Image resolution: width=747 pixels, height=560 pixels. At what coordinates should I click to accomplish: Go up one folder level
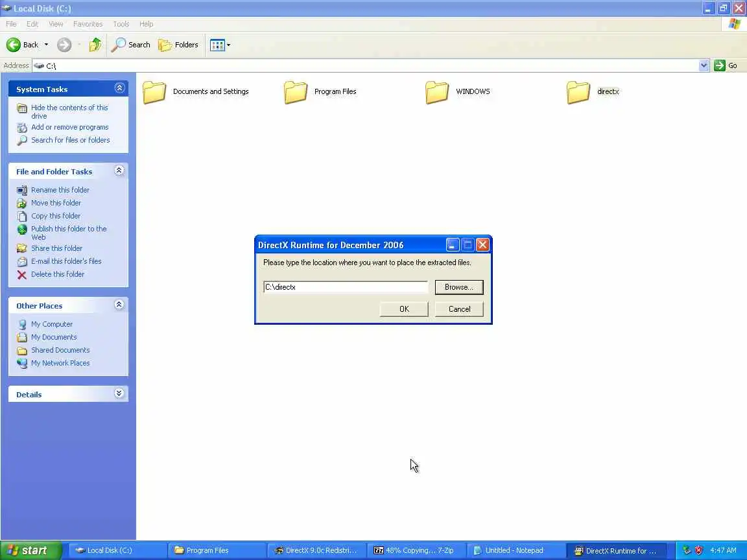(95, 45)
